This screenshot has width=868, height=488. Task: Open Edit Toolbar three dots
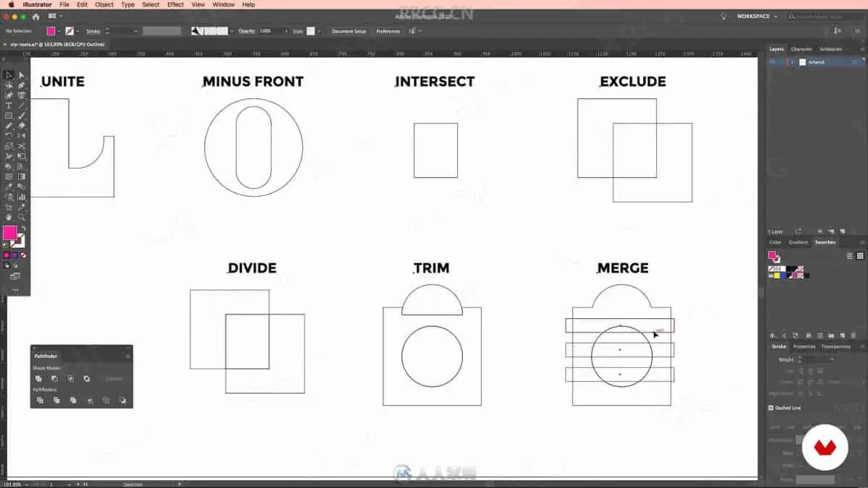coord(15,289)
